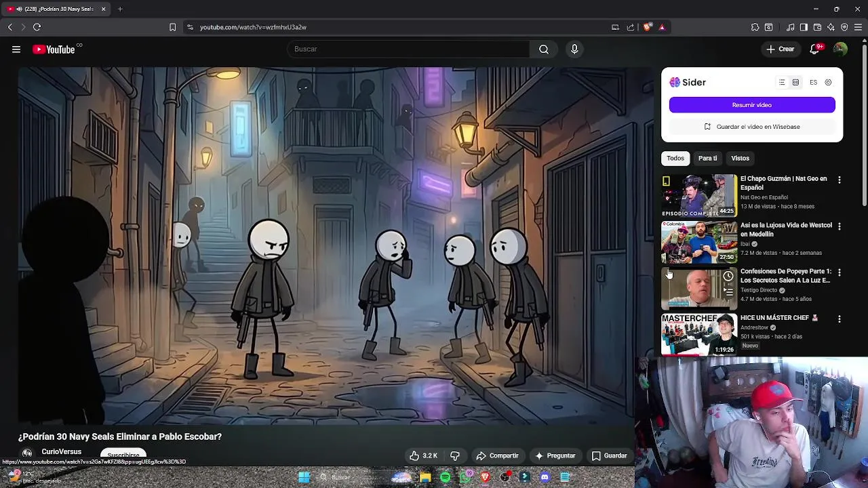The height and width of the screenshot is (488, 868).
Task: Select the Para ti filter chip
Action: point(707,158)
